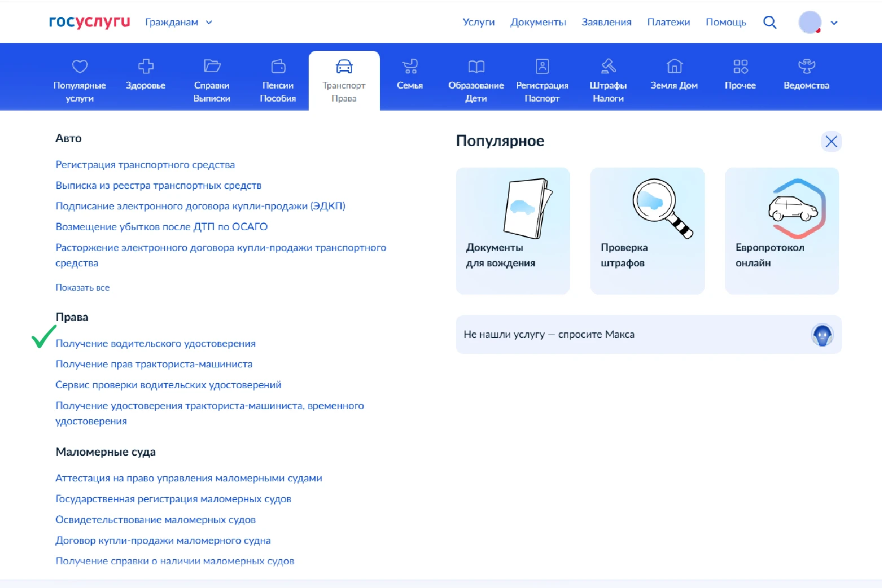882x588 pixels.
Task: Open the Other category grid icon
Action: point(740,67)
